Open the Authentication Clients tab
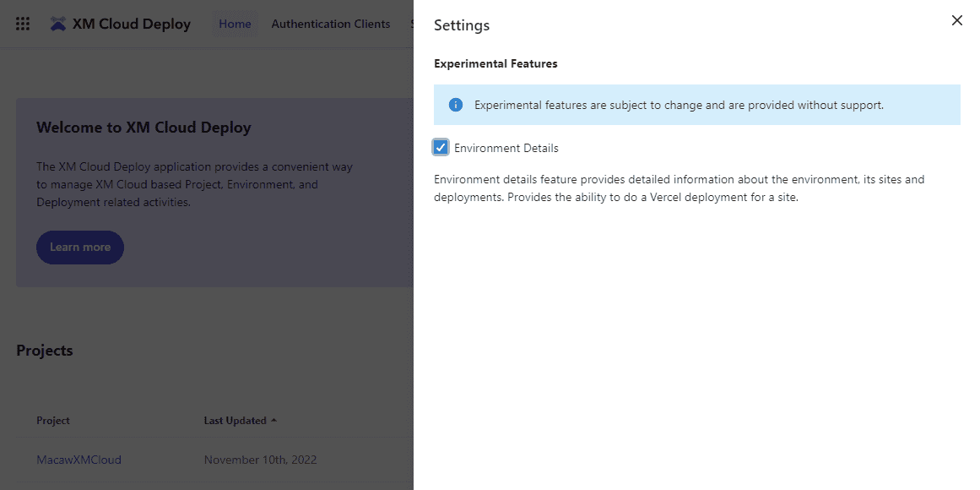 click(x=330, y=24)
